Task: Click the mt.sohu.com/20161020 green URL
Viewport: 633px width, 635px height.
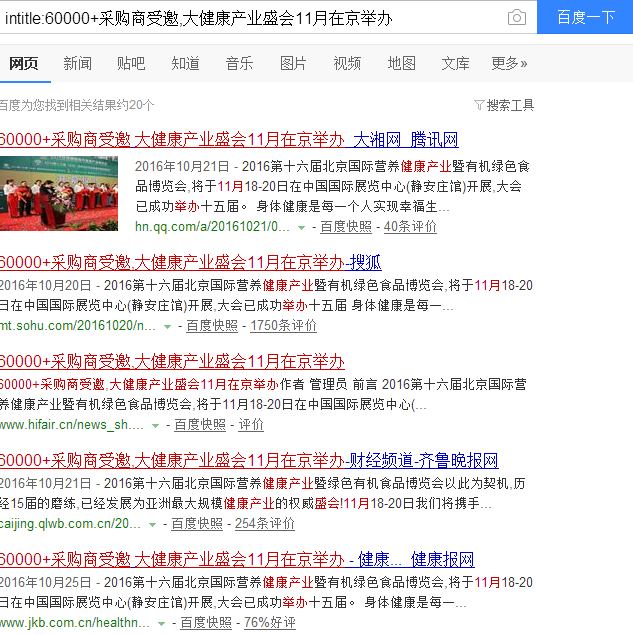Action: [77, 326]
